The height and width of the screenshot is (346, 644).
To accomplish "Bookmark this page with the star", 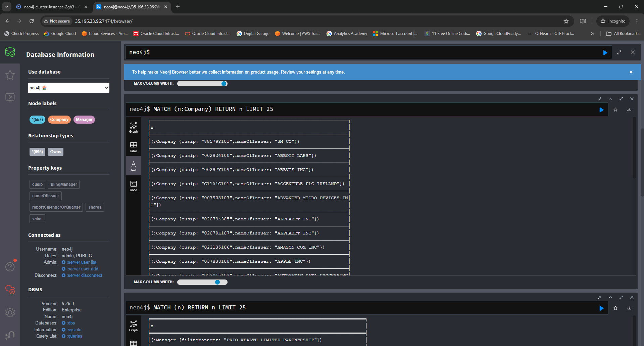I will (x=566, y=21).
